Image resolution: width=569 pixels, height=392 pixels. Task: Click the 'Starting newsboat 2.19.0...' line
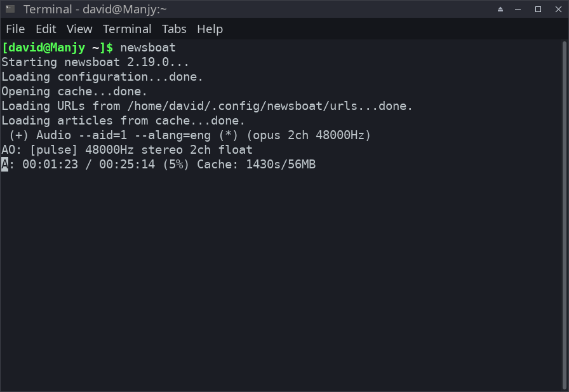[95, 62]
